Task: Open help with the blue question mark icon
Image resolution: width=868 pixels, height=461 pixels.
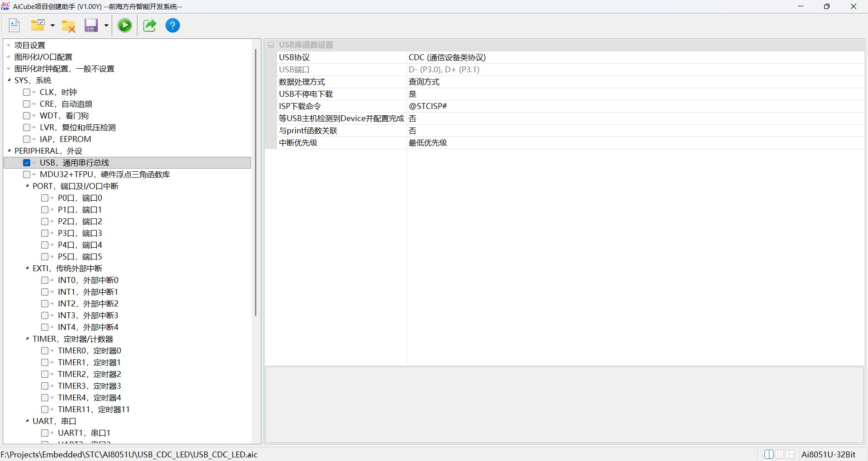Action: click(x=173, y=25)
